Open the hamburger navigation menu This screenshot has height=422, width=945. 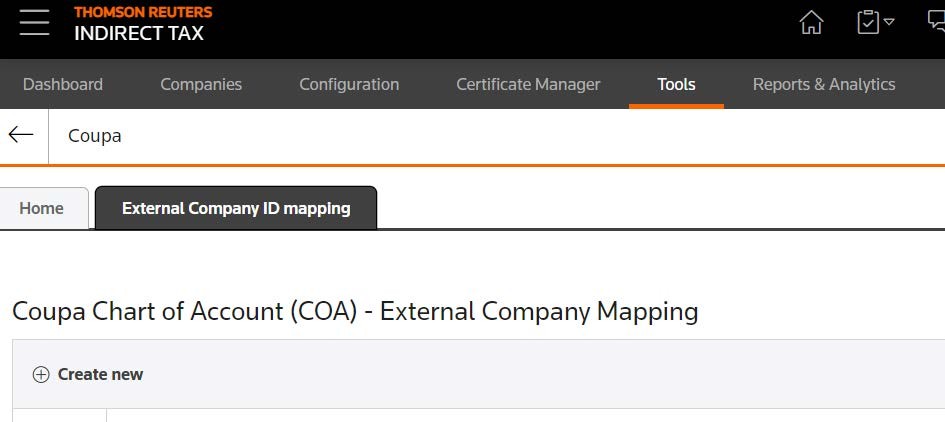coord(34,23)
